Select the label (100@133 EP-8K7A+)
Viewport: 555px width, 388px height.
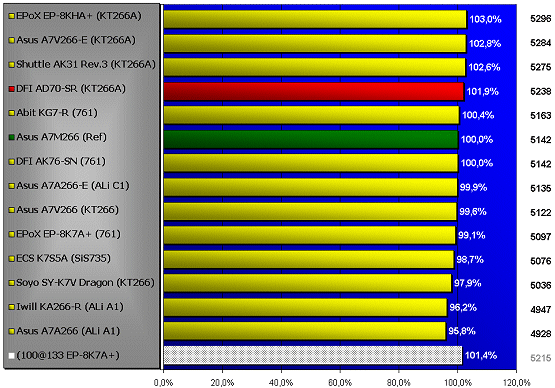click(68, 355)
